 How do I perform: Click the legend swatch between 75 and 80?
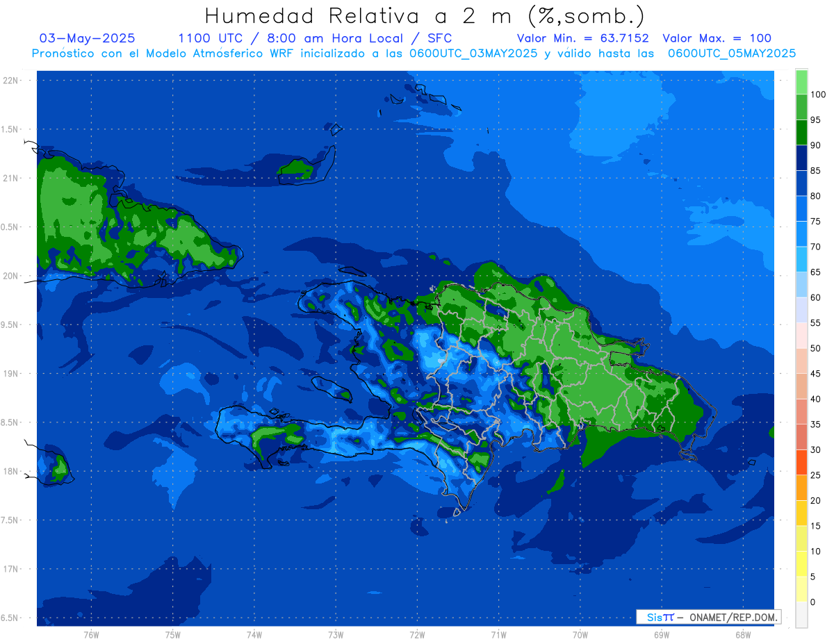tap(801, 208)
